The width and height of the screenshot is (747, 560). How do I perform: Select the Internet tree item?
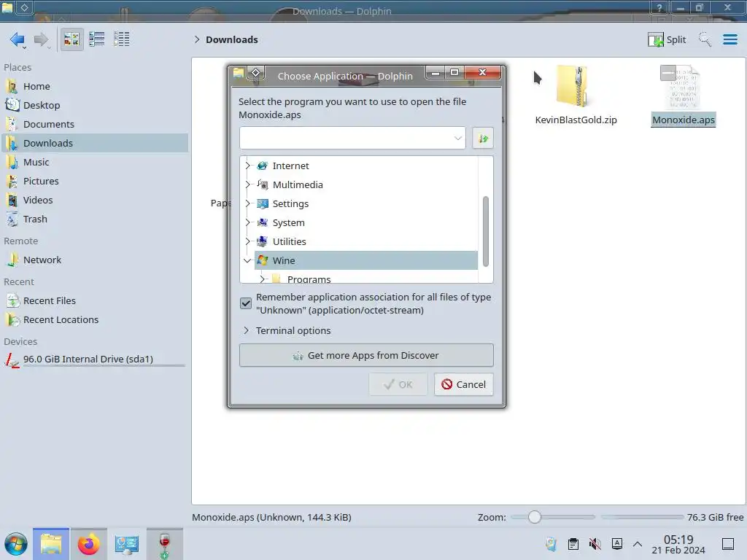(x=366, y=166)
